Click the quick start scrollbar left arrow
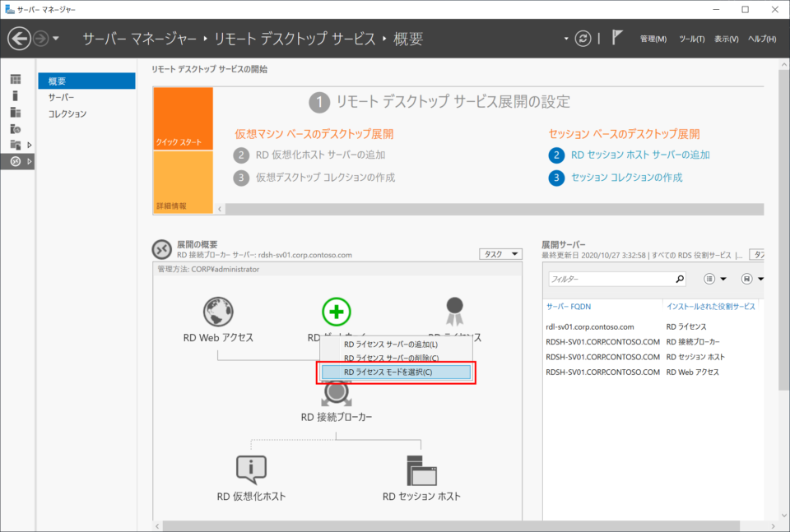 (220, 209)
